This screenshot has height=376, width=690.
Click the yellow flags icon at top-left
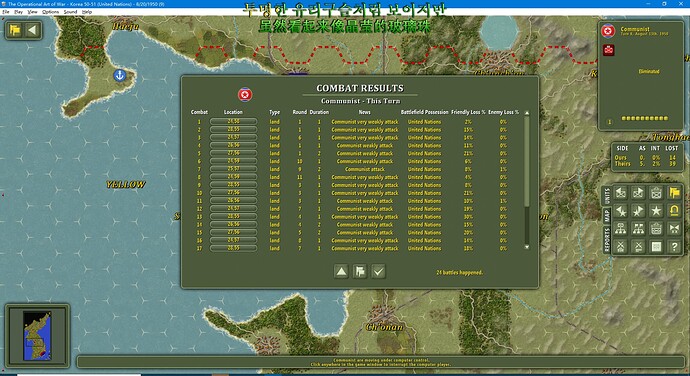point(15,30)
